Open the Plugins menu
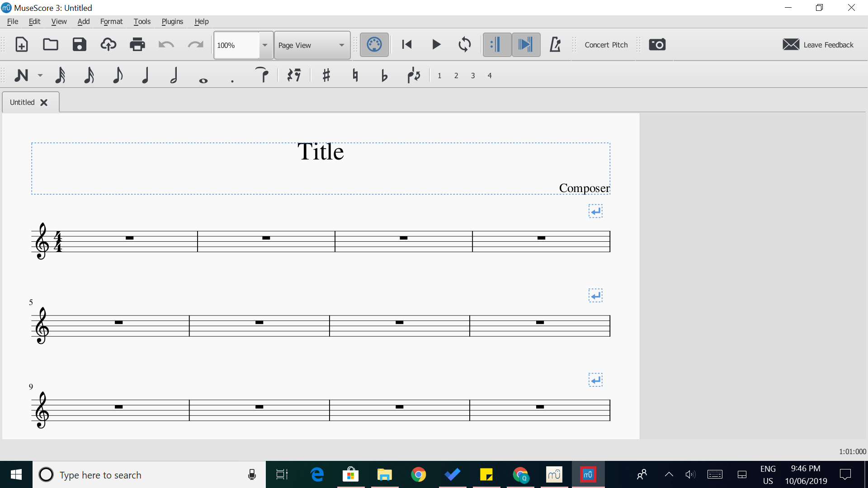This screenshot has width=868, height=488. tap(173, 21)
